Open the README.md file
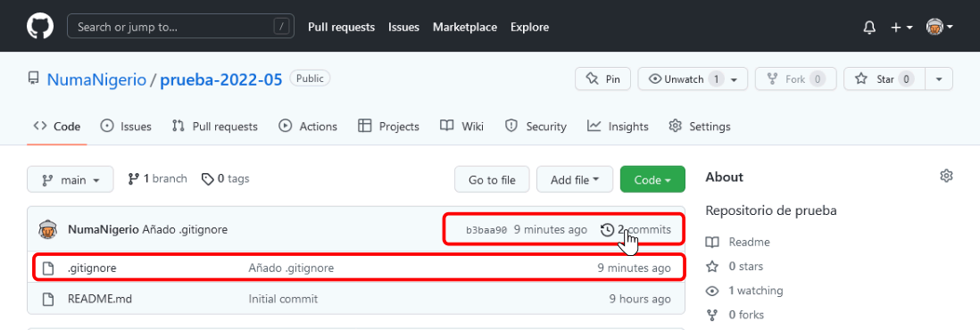 pos(99,299)
